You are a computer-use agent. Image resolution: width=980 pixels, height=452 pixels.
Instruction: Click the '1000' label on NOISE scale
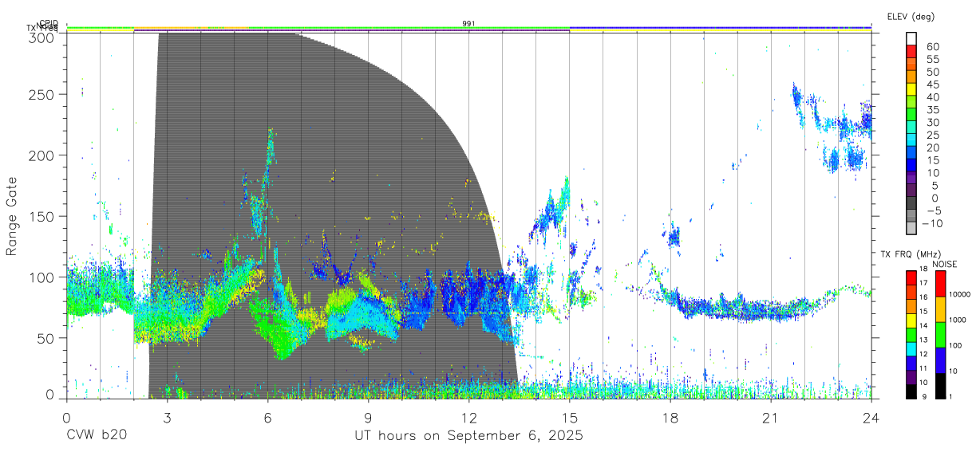click(958, 320)
